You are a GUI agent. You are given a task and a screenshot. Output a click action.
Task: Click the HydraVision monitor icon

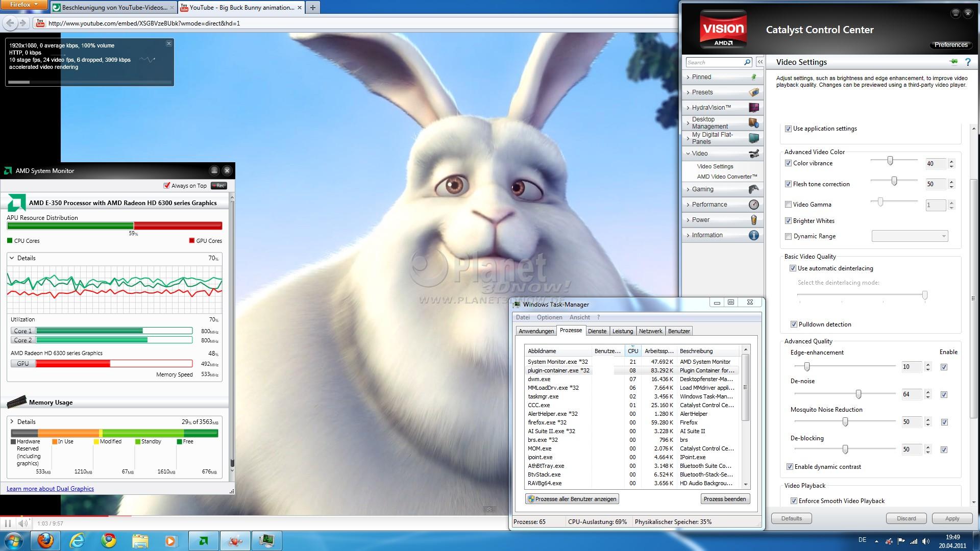tap(754, 108)
